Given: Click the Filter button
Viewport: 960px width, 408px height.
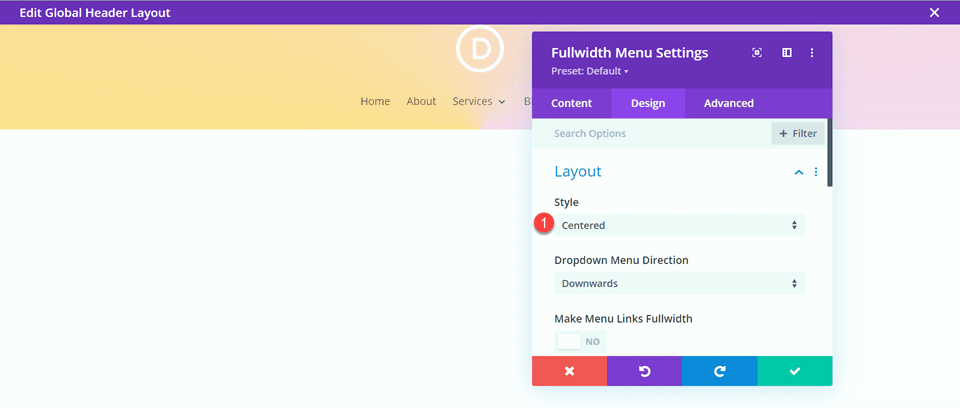Looking at the screenshot, I should tap(798, 134).
